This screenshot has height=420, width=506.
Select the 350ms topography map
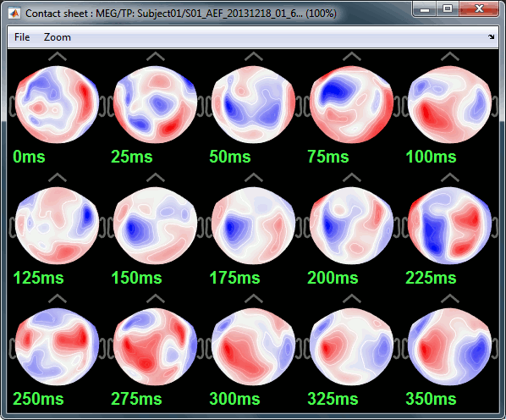[x=449, y=346]
